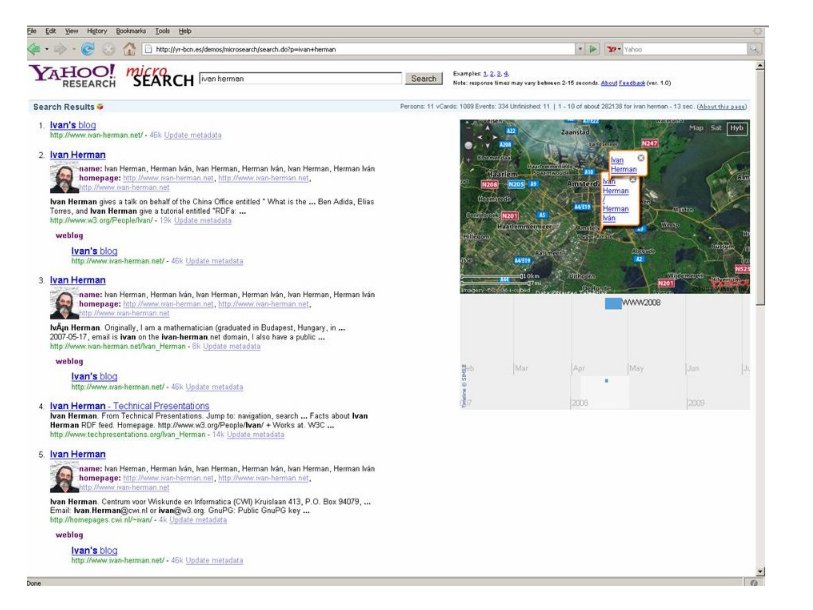Click the Yahoo search engine icon in the toolbar
Screen dimensions: 813x610
coord(612,49)
